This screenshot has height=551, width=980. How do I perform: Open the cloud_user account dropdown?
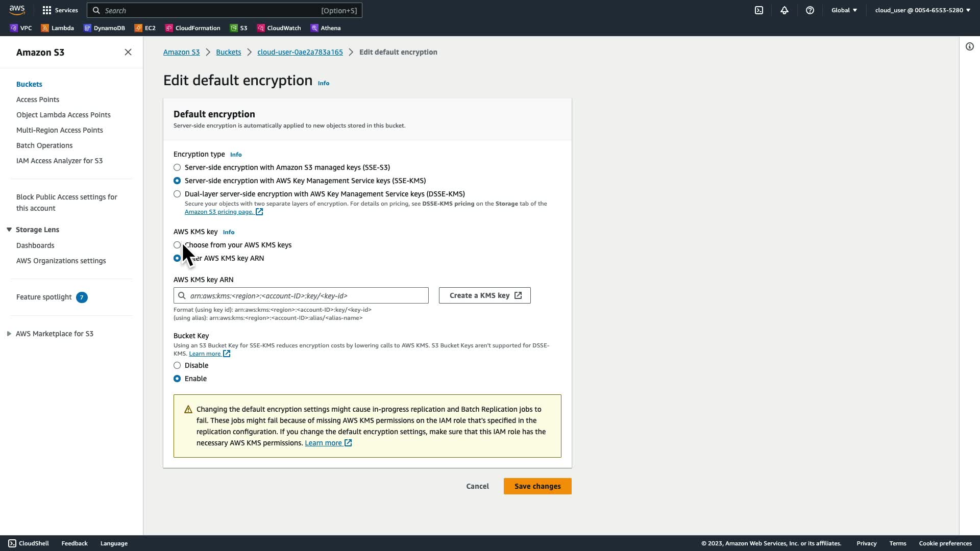pos(922,10)
